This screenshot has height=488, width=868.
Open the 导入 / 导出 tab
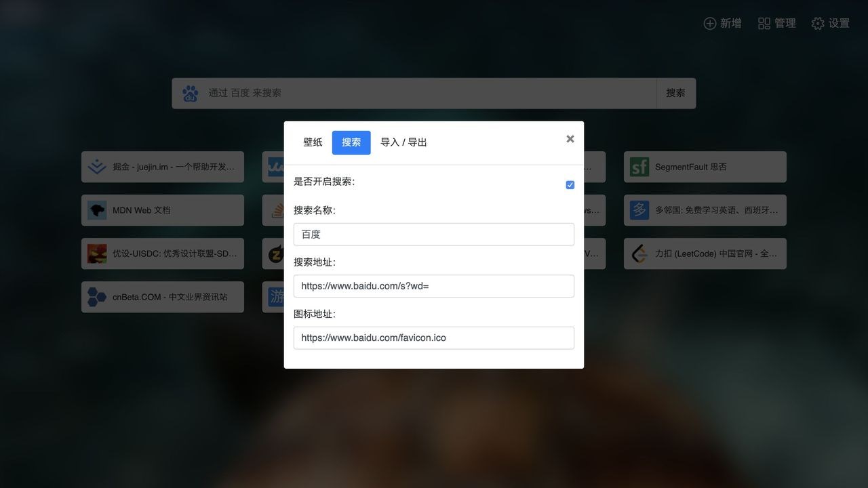click(x=403, y=142)
